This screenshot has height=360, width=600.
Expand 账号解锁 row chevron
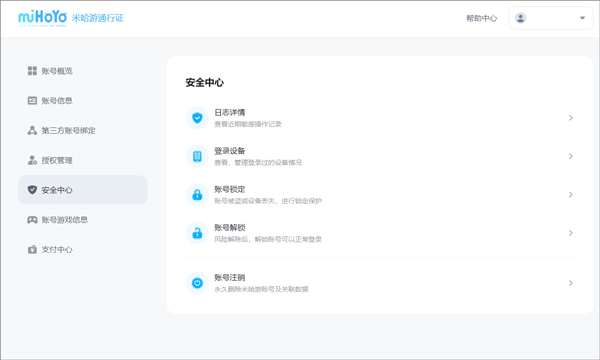point(571,233)
